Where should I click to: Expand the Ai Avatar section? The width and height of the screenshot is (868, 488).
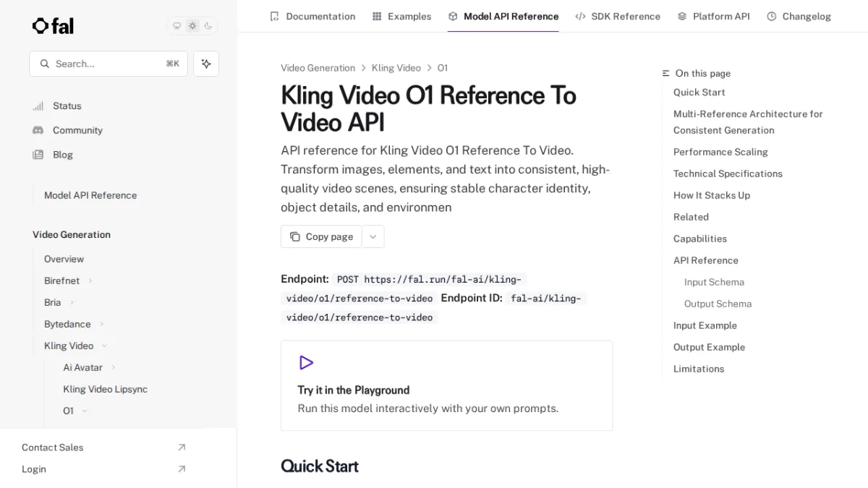tap(90, 367)
